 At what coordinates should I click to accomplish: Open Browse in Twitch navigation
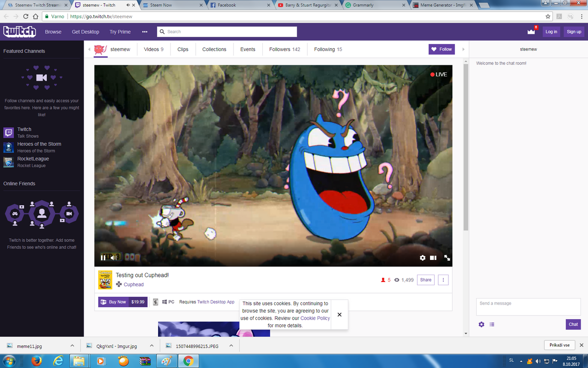click(x=53, y=32)
